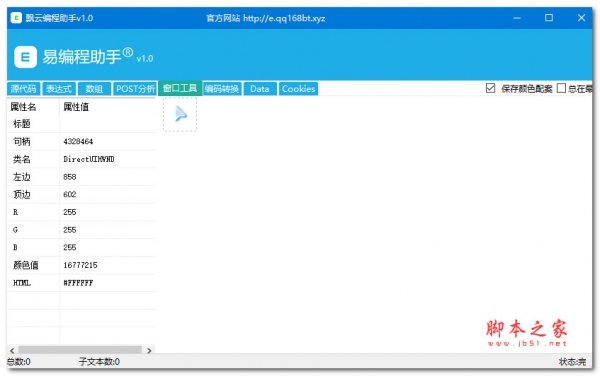Open the 数组 tab

click(94, 89)
